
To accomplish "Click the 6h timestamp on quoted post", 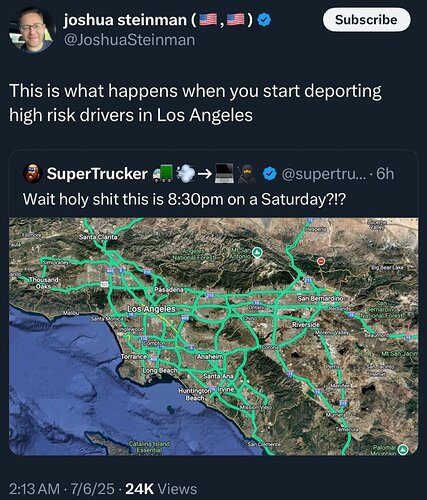I will (385, 174).
